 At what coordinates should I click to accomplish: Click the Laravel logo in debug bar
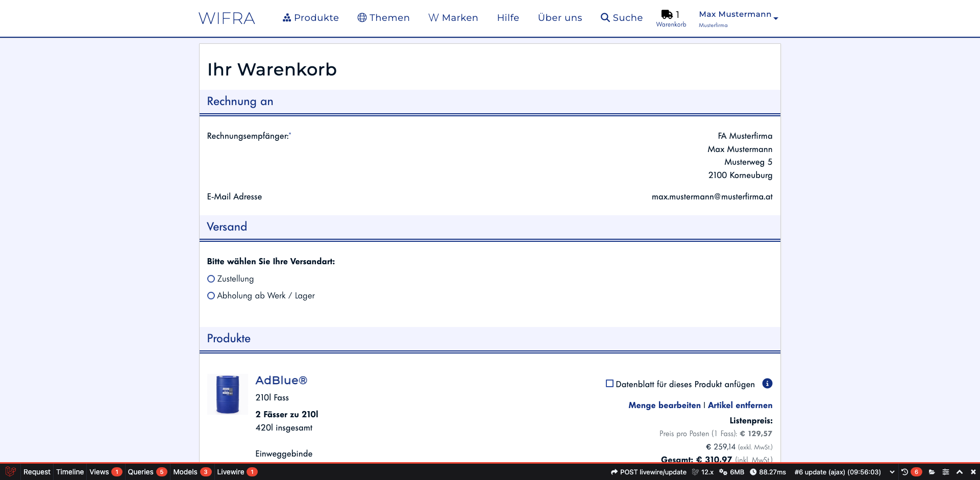click(10, 472)
